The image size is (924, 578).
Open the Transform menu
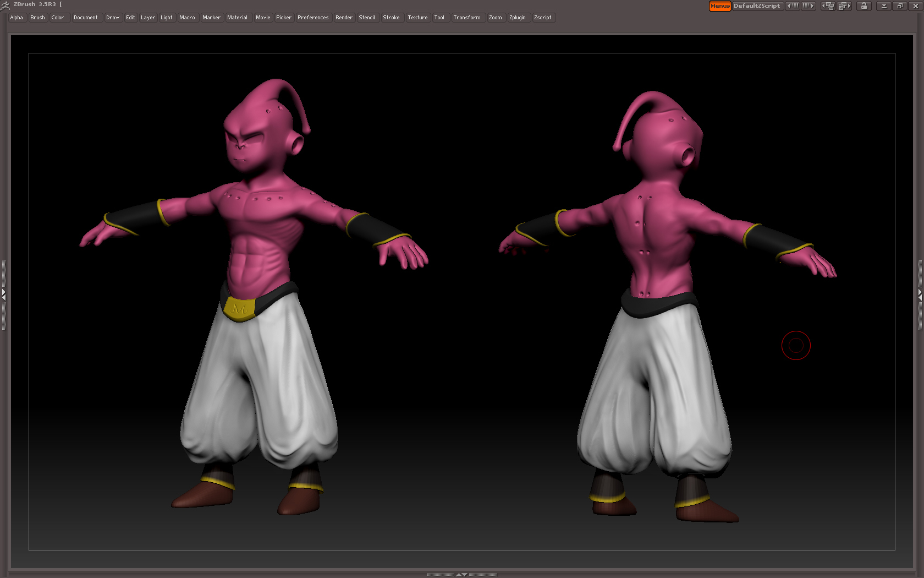pyautogui.click(x=467, y=17)
